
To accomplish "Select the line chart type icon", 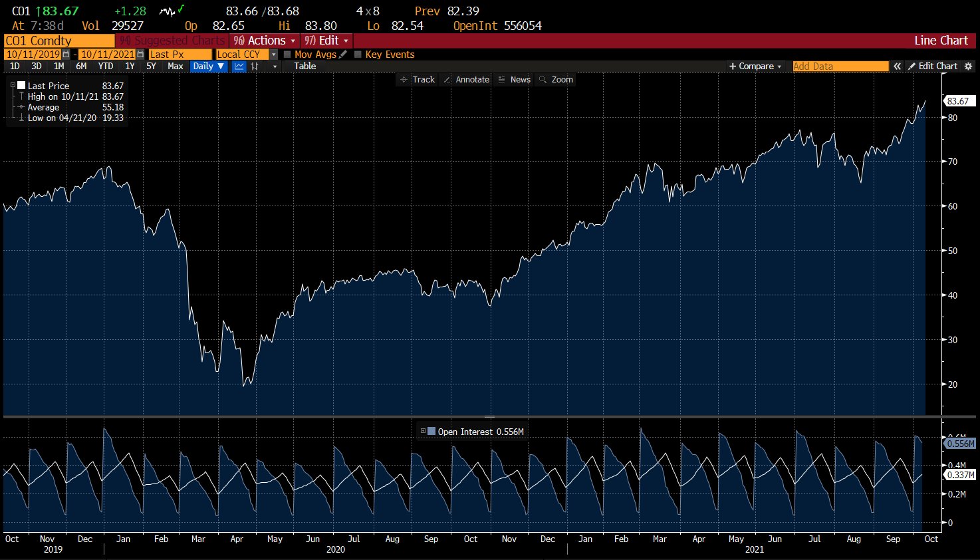I will pyautogui.click(x=239, y=67).
